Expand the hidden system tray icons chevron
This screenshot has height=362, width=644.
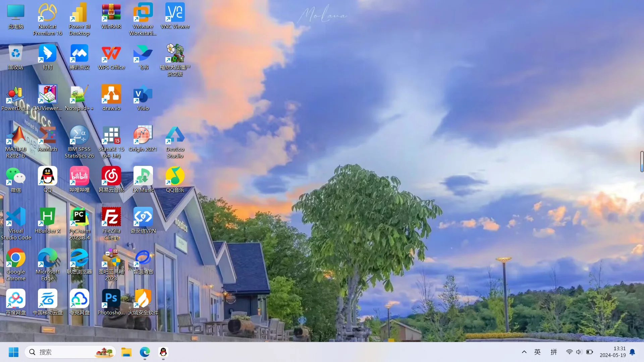524,352
